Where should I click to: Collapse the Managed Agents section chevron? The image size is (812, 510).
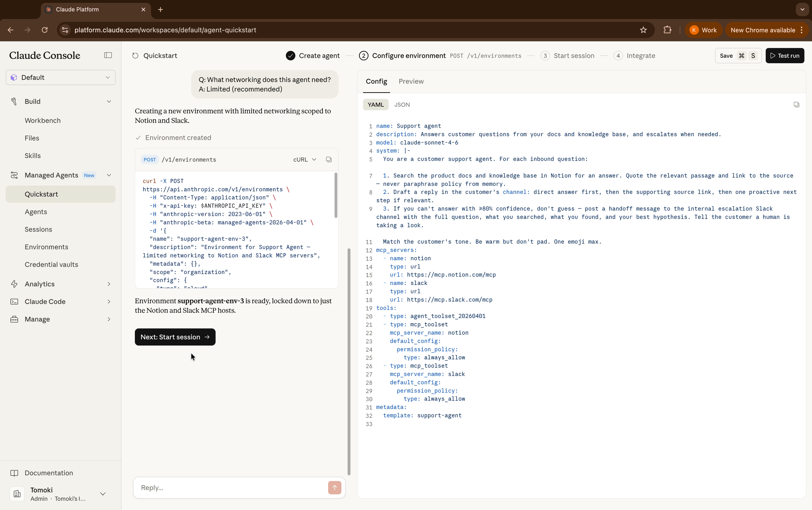coord(109,175)
